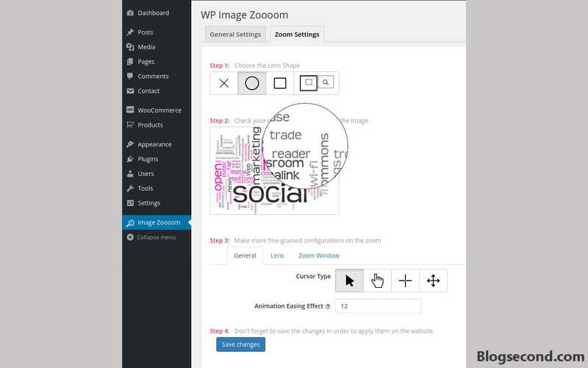Click the Cursor Type label

click(x=313, y=277)
